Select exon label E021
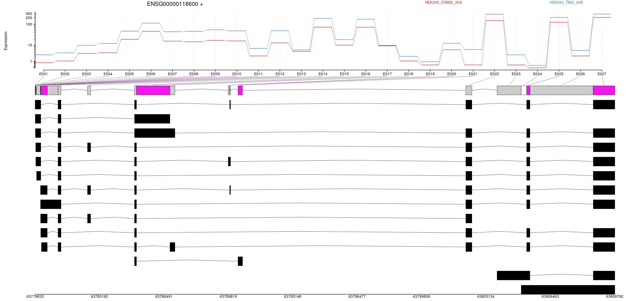644x301 pixels. (x=473, y=74)
